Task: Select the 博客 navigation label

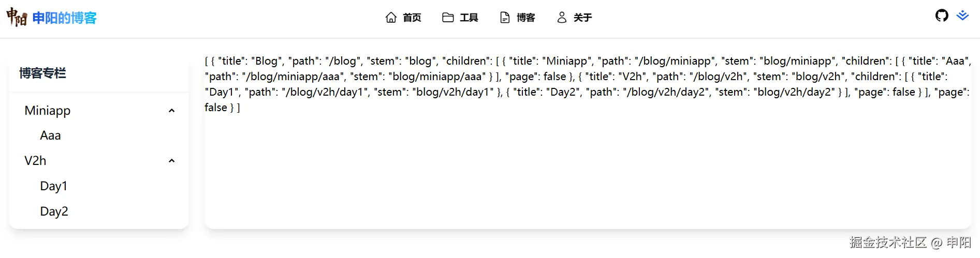Action: [x=526, y=18]
